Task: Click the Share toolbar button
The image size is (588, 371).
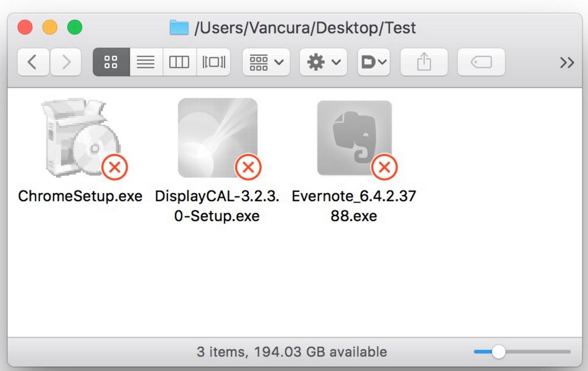Action: pyautogui.click(x=424, y=62)
